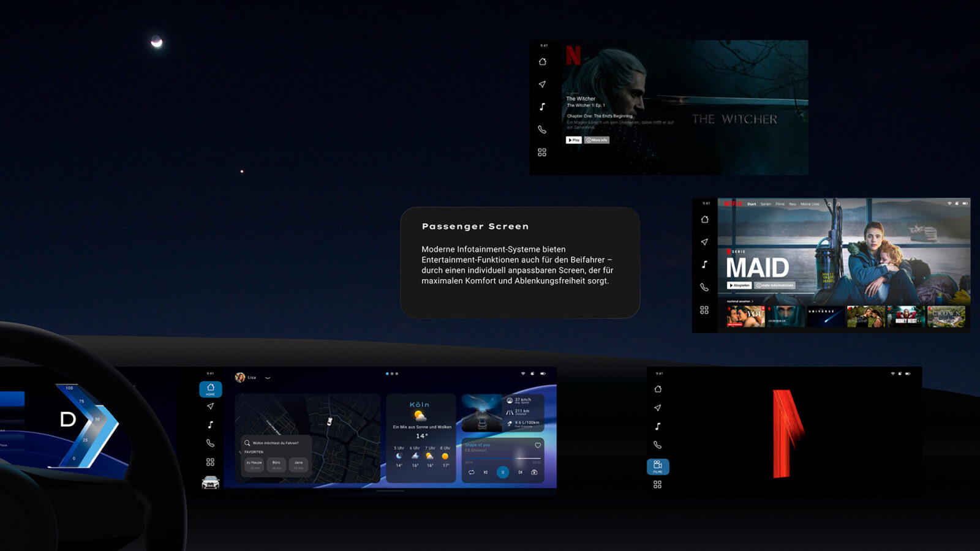Select the first page indicator dot on dashboard
980x551 pixels.
click(x=387, y=373)
